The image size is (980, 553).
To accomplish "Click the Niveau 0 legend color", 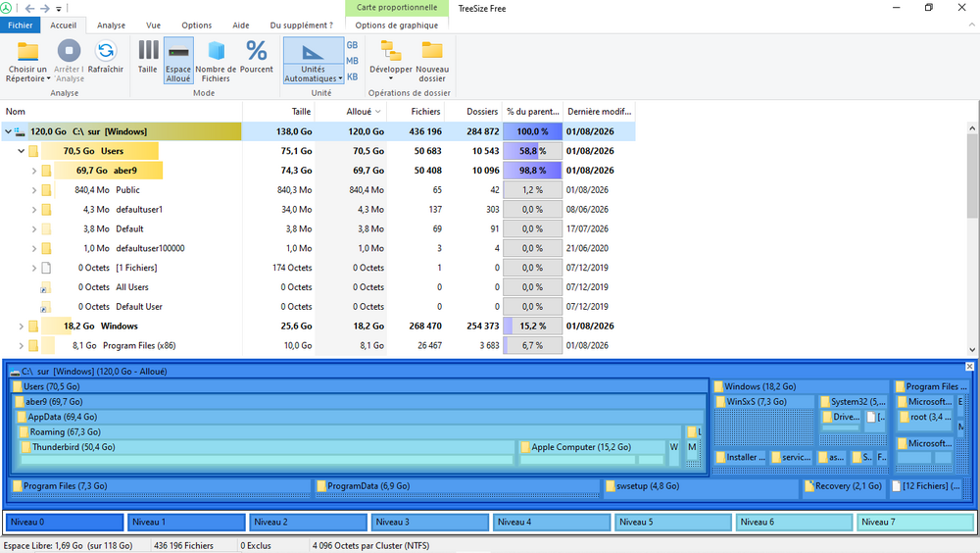I will (65, 522).
